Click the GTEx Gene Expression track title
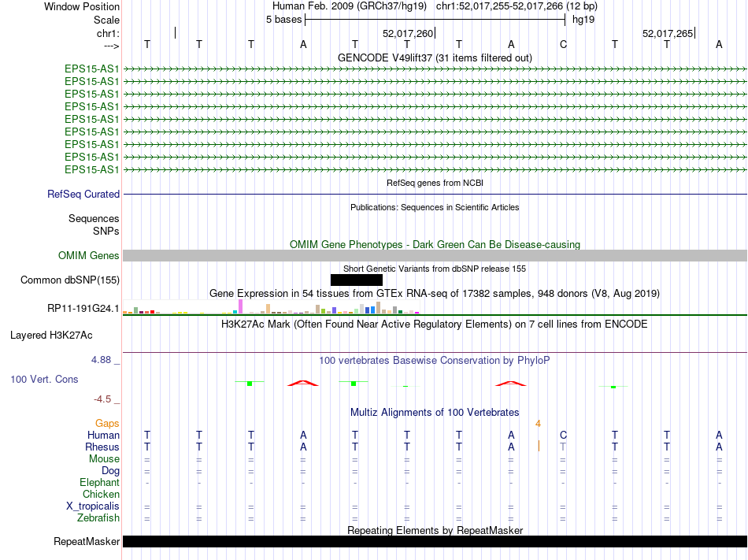This screenshot has width=748, height=560. point(435,293)
